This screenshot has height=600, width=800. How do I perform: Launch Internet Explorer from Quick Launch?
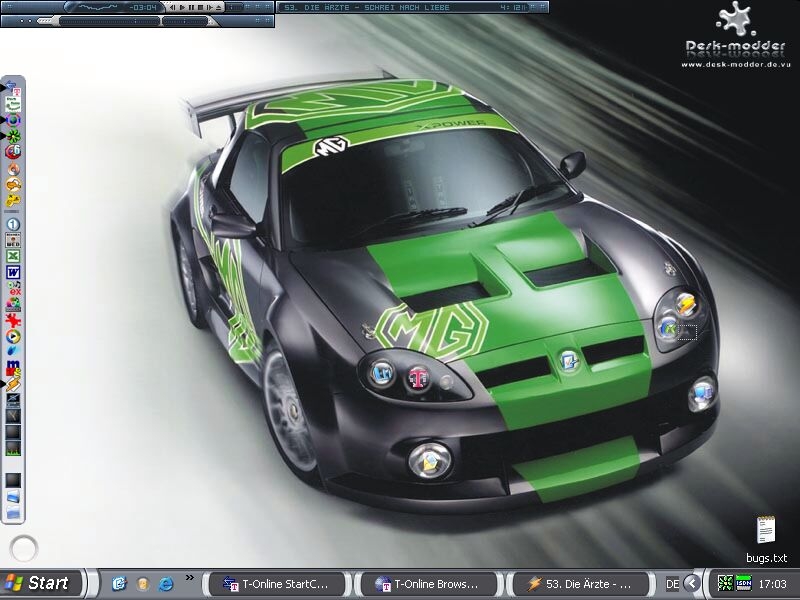[166, 584]
